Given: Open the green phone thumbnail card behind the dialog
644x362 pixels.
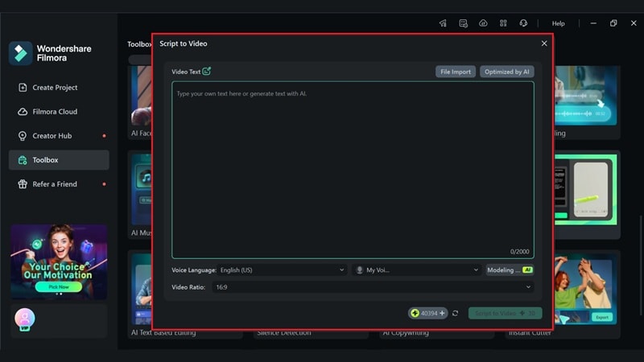Looking at the screenshot, I should [587, 195].
